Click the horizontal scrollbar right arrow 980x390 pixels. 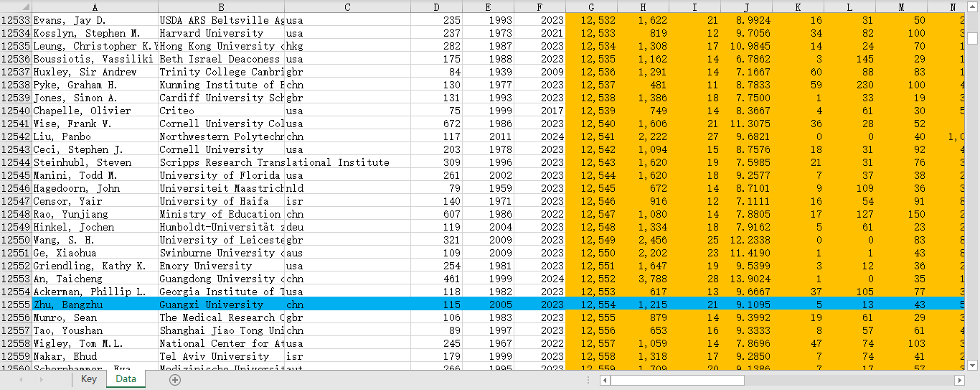click(x=959, y=380)
